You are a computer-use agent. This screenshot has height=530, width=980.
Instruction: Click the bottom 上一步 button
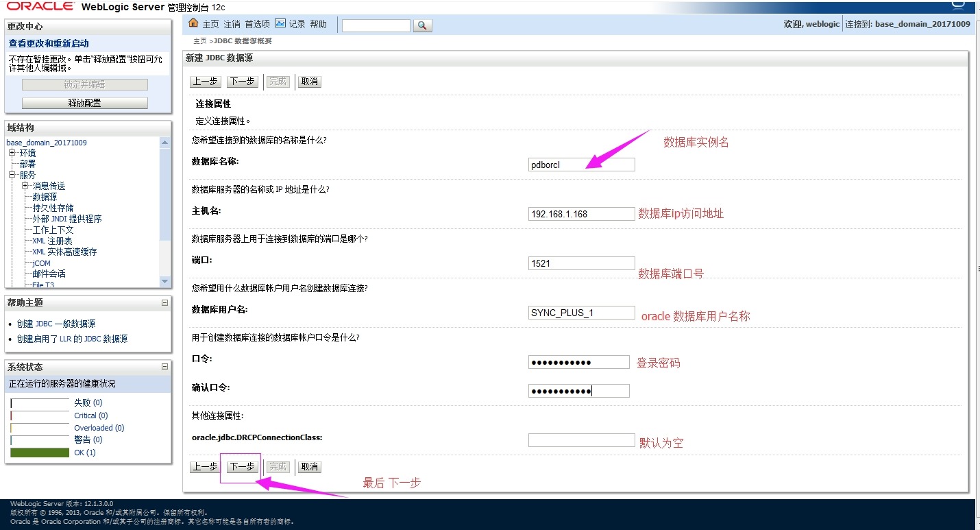(205, 467)
